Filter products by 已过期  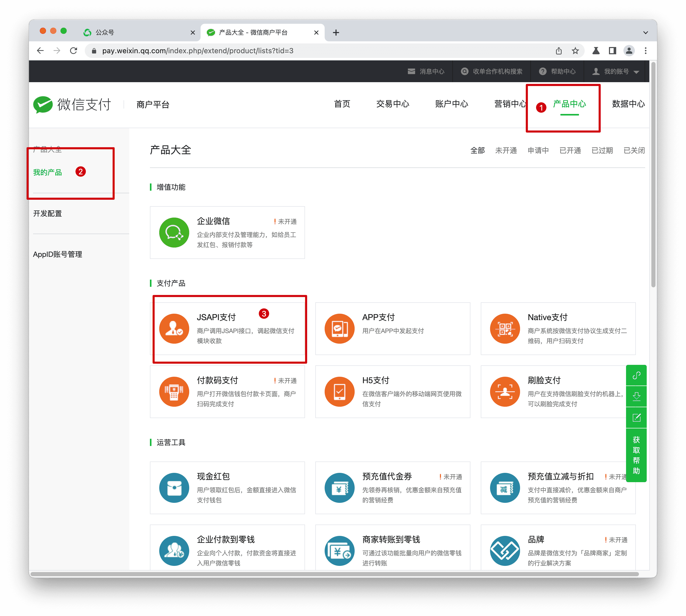[x=602, y=150]
